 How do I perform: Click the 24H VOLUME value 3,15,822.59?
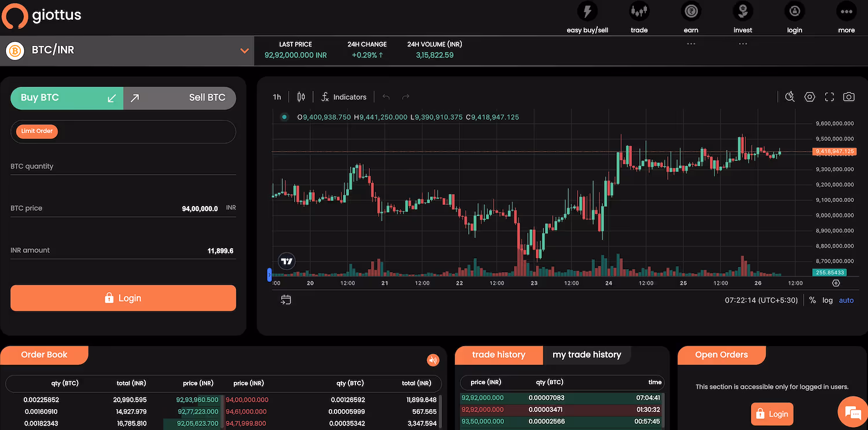(435, 55)
